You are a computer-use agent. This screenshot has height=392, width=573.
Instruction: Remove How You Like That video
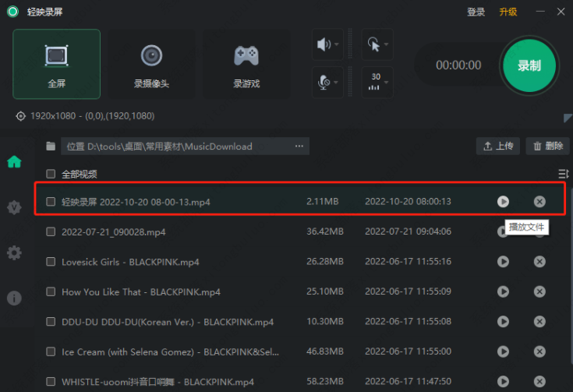click(539, 291)
